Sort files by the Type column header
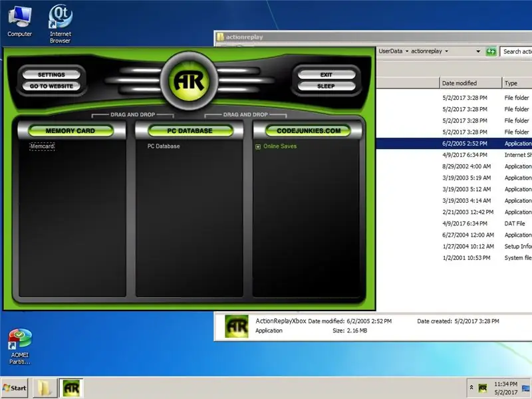532x399 pixels. (x=517, y=83)
